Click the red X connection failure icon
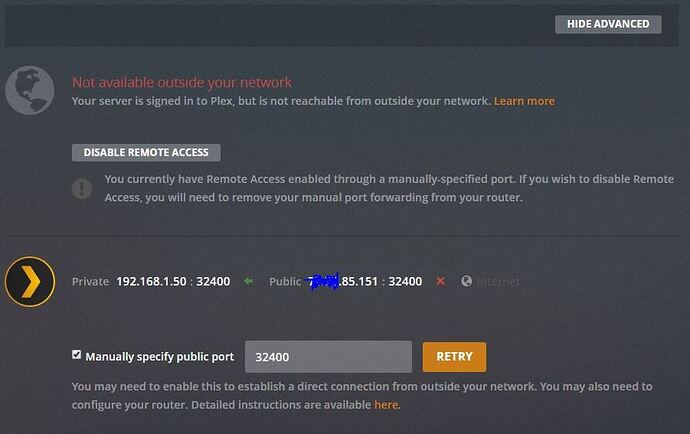Viewport: 690px width, 434px height. point(440,282)
